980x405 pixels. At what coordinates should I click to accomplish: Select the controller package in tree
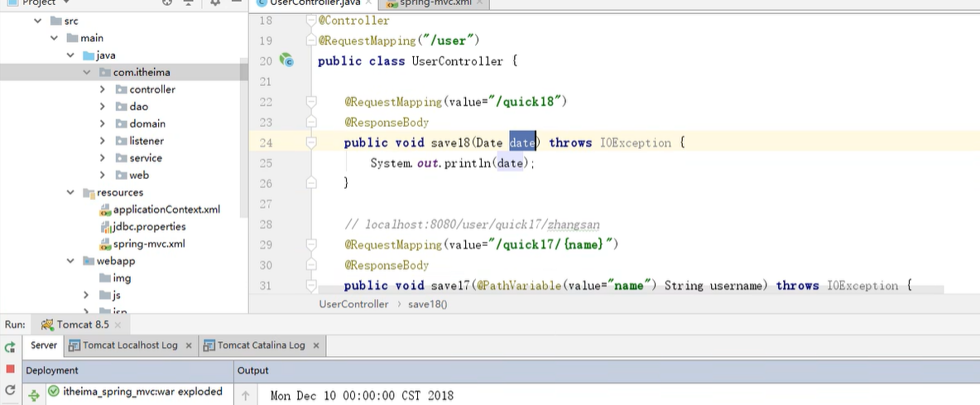coord(152,89)
